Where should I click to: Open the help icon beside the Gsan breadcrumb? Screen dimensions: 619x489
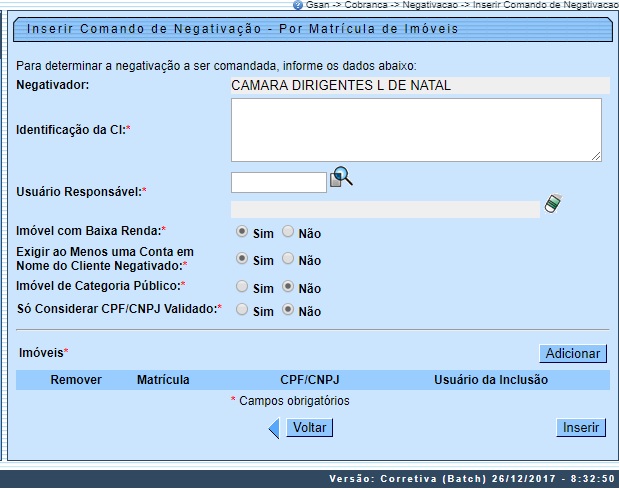[298, 5]
